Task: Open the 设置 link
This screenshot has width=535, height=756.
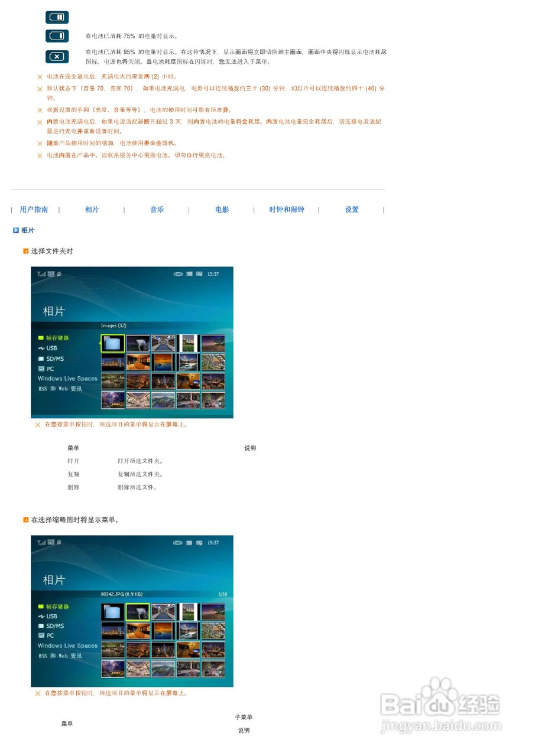Action: tap(351, 209)
